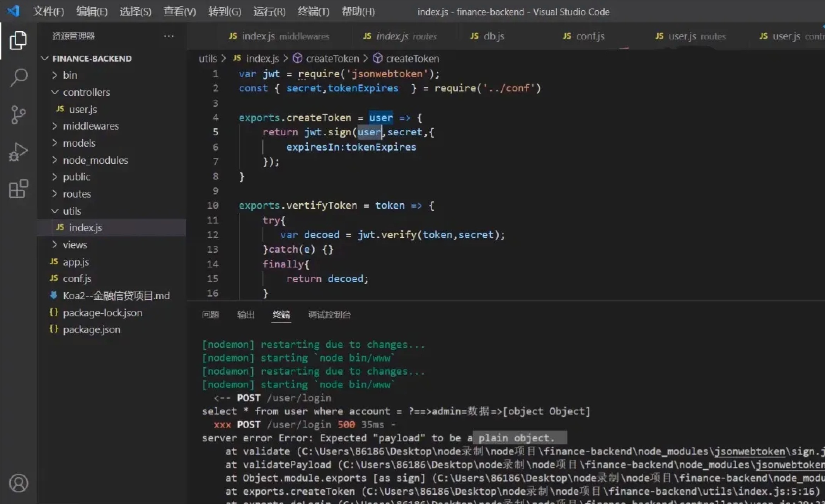Open the 终端(T) menu
The image size is (825, 504).
tap(314, 11)
